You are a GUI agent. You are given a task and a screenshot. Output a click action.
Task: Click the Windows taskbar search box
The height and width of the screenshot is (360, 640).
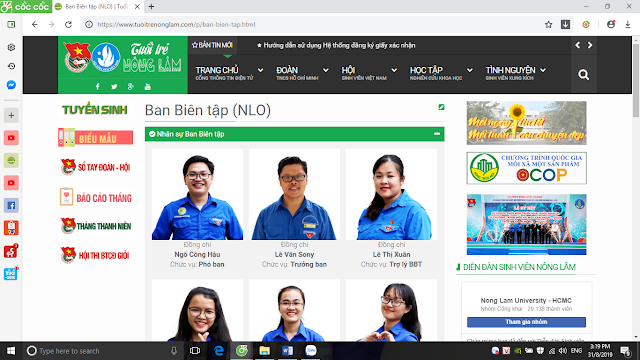(x=102, y=351)
